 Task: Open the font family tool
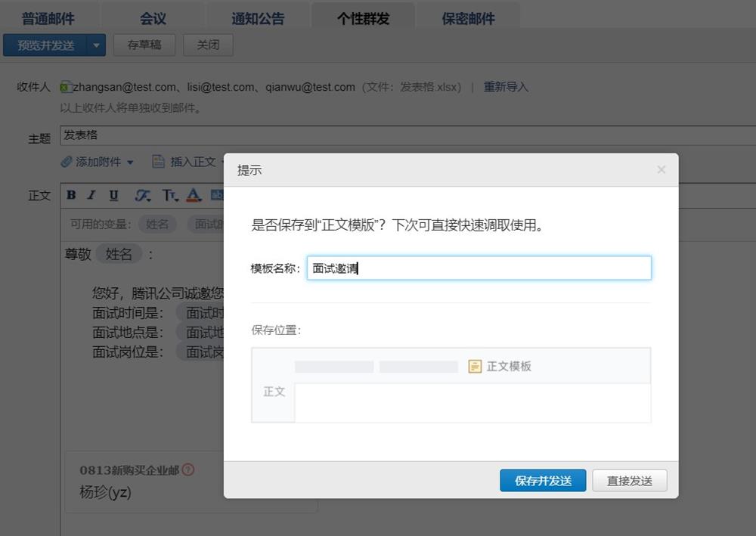[143, 195]
